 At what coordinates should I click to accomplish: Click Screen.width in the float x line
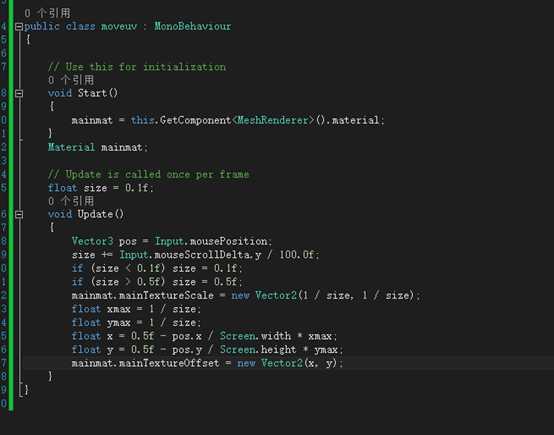(x=255, y=336)
